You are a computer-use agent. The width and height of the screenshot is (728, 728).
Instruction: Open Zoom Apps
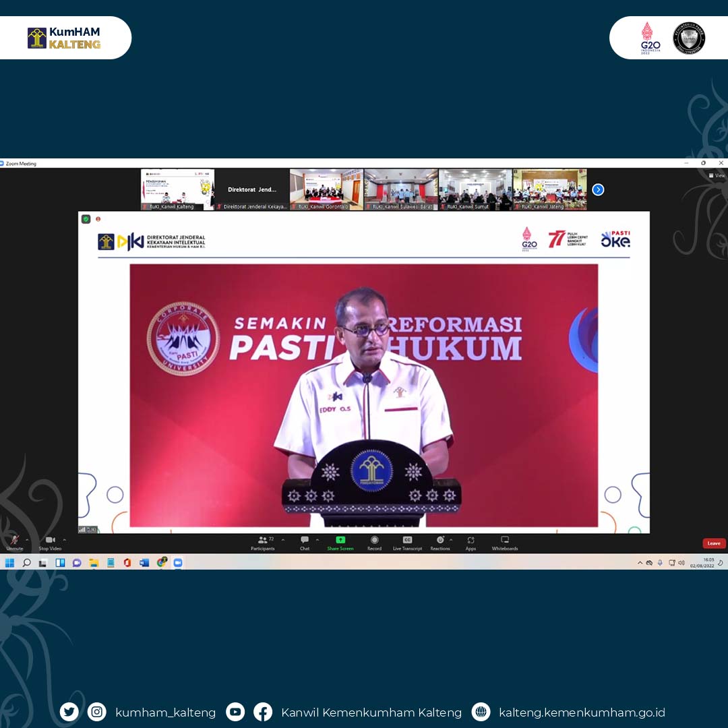click(x=471, y=543)
